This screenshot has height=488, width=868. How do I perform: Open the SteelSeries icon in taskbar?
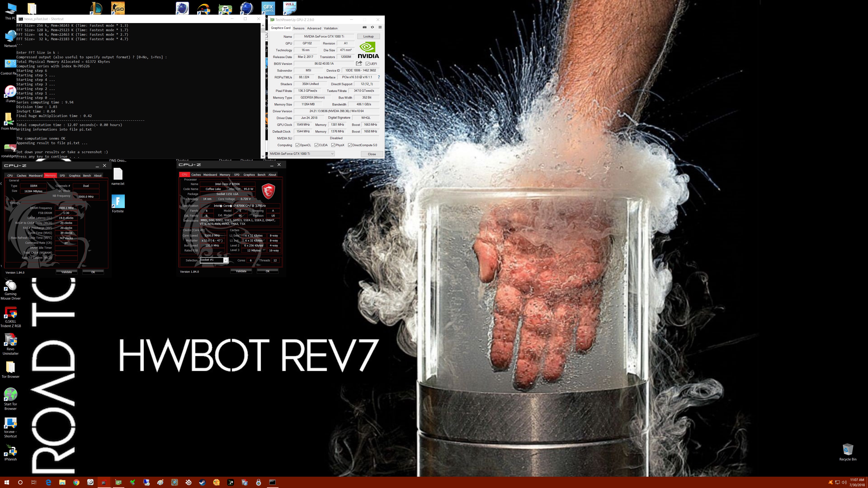tap(188, 482)
